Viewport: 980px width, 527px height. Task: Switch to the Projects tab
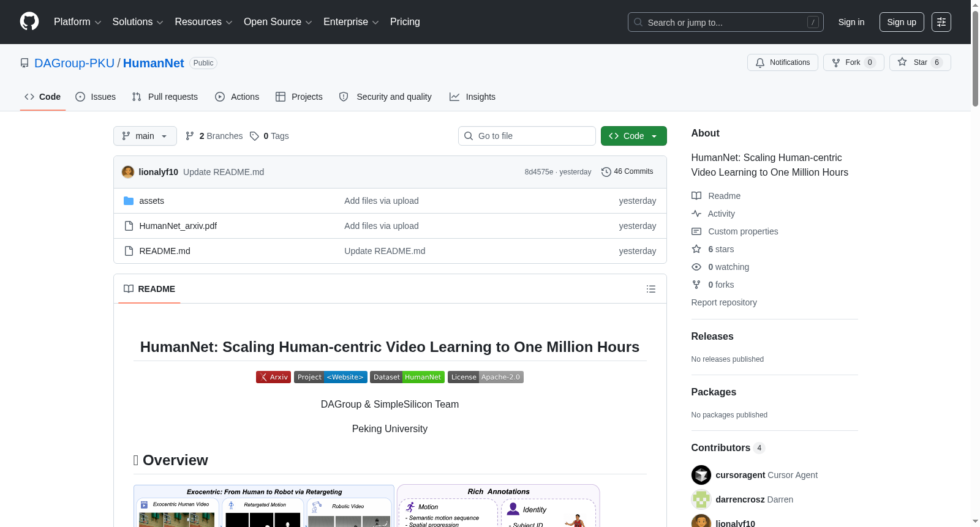coord(299,97)
